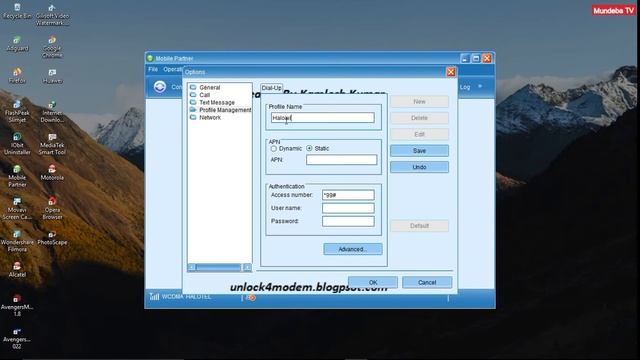Confirm with the OK button
The image size is (640, 360).
click(373, 282)
